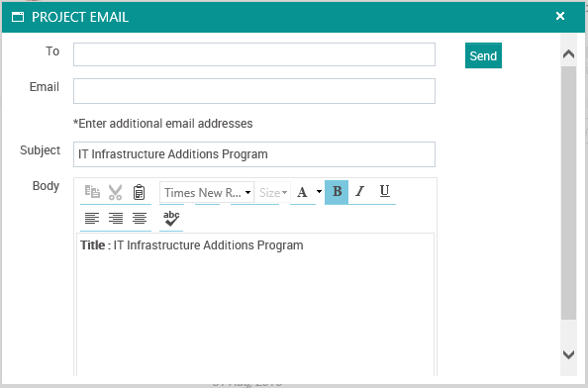The width and height of the screenshot is (588, 388).
Task: Click the scrollbar down arrow
Action: 568,354
